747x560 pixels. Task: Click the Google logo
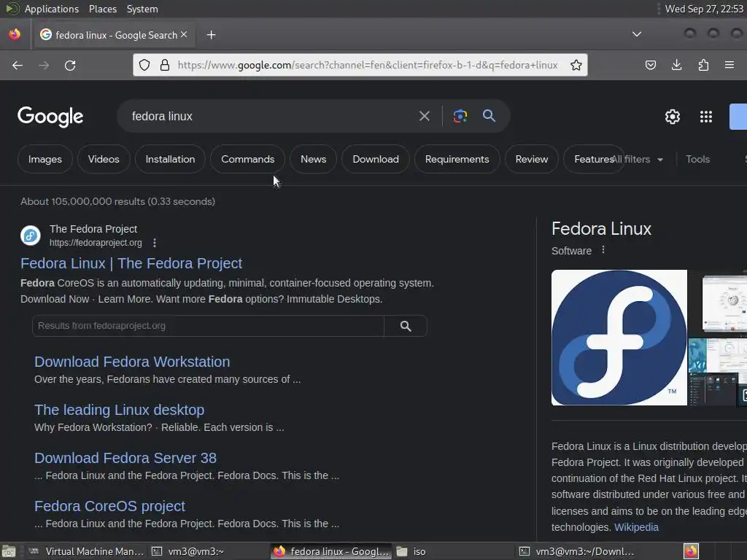click(50, 117)
